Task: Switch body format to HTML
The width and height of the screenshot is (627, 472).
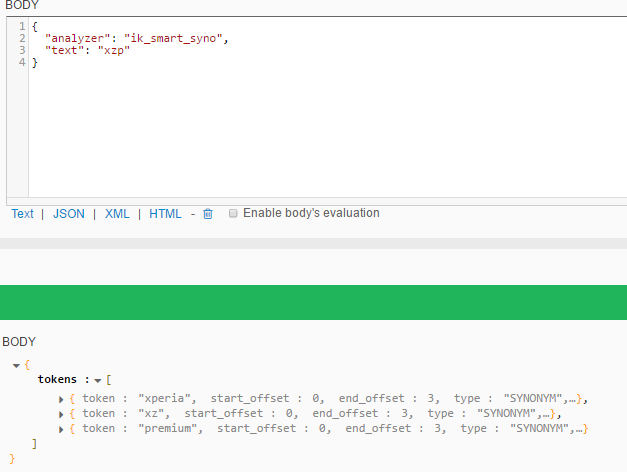Action: [165, 214]
